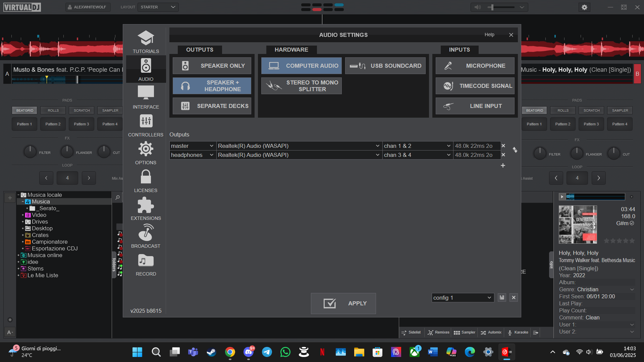
Task: Open headphones row Realtek device dropdown
Action: [x=299, y=155]
